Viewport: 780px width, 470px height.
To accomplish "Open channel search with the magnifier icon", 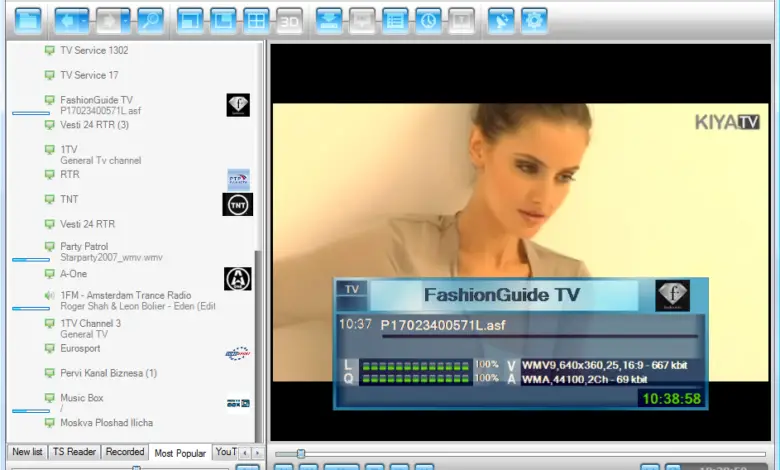I will pyautogui.click(x=150, y=21).
